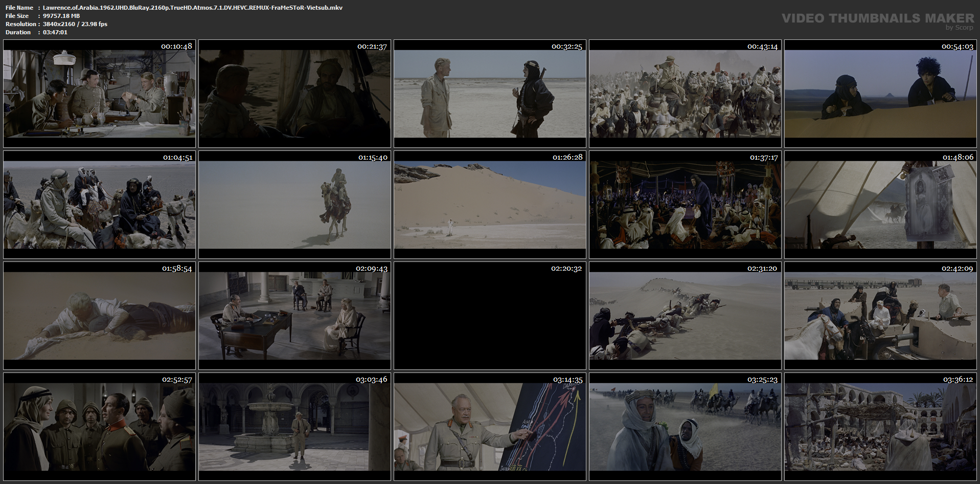Viewport: 980px width, 484px height.
Task: Click the resolution value 3840x2160 / 23.98 fps
Action: (75, 24)
